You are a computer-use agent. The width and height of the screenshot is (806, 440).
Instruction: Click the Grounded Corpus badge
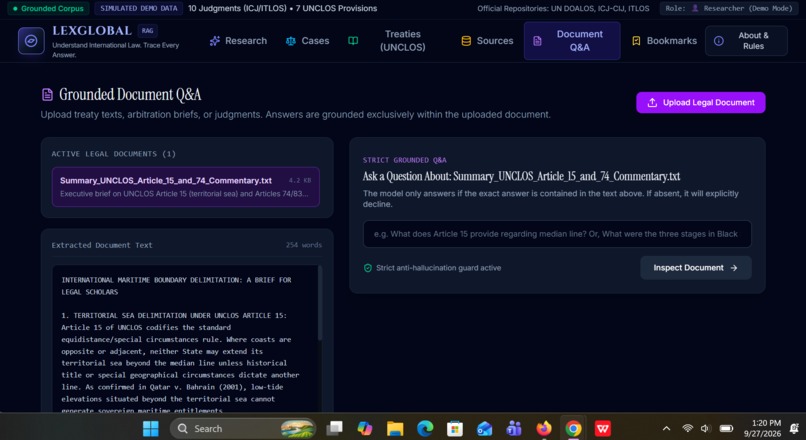click(x=48, y=8)
